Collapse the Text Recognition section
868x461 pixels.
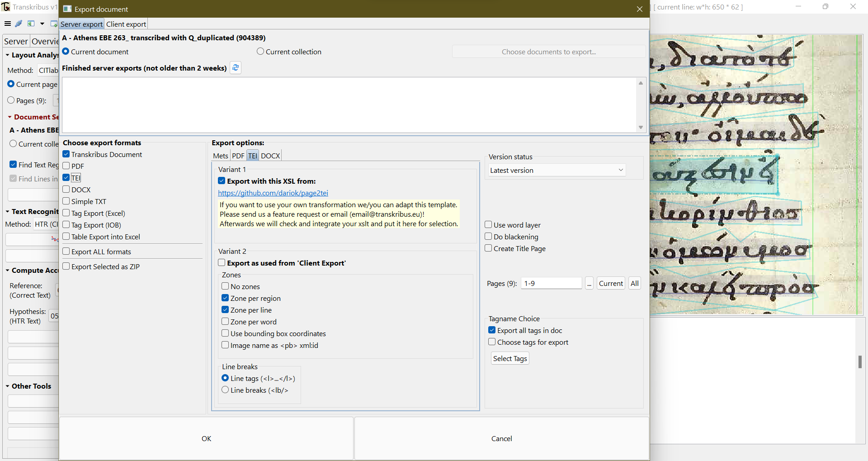coord(7,212)
